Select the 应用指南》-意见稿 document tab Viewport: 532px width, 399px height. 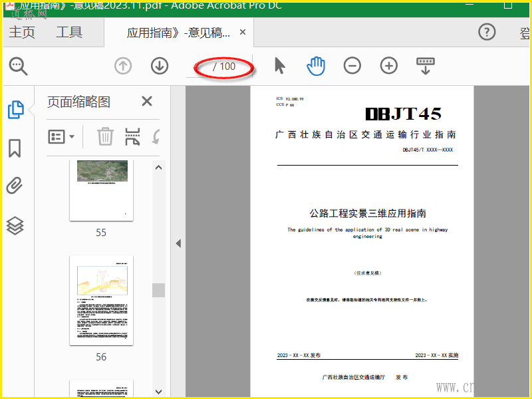pyautogui.click(x=178, y=33)
